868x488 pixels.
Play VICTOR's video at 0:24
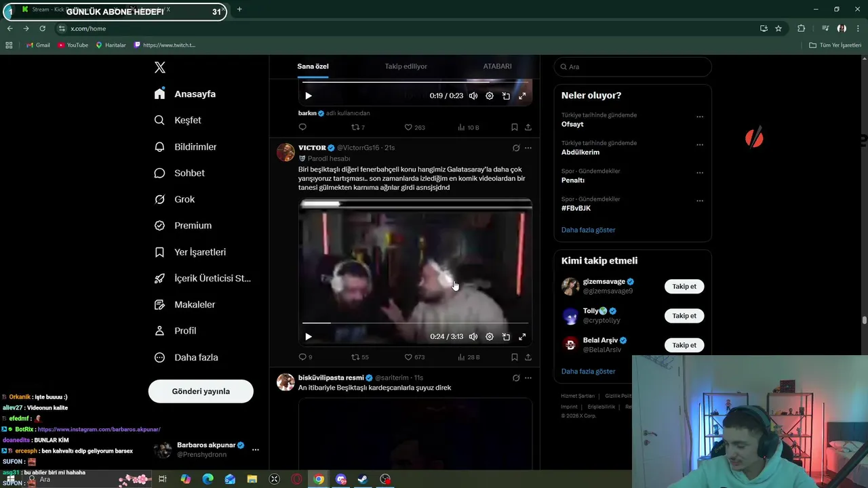(309, 337)
